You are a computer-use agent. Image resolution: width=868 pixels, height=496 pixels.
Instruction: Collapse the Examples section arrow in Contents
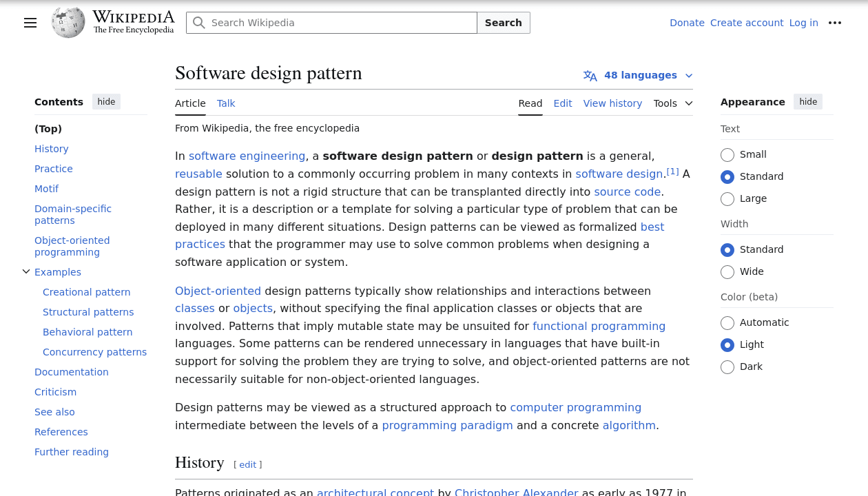[x=26, y=271]
